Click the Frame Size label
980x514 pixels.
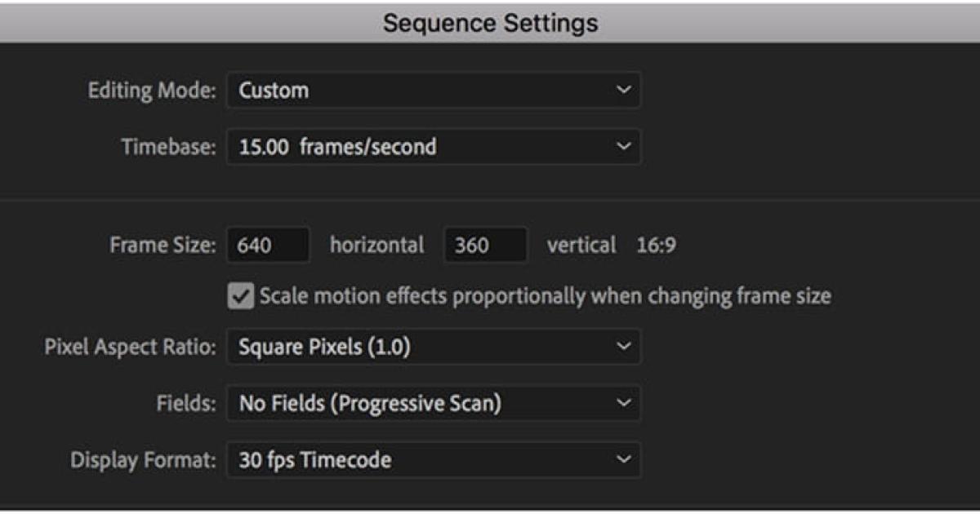point(163,246)
